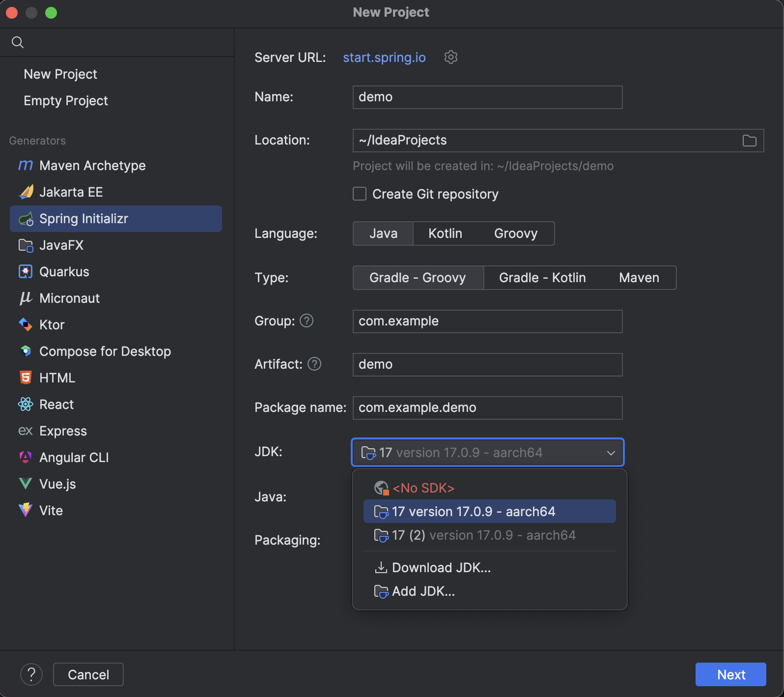Click the No SDK globe icon

pos(381,488)
